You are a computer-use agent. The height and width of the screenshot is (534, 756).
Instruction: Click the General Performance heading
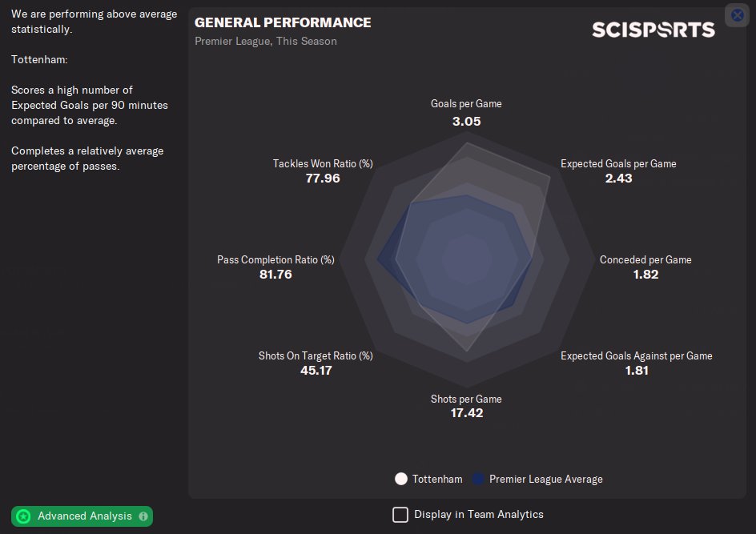tap(283, 22)
